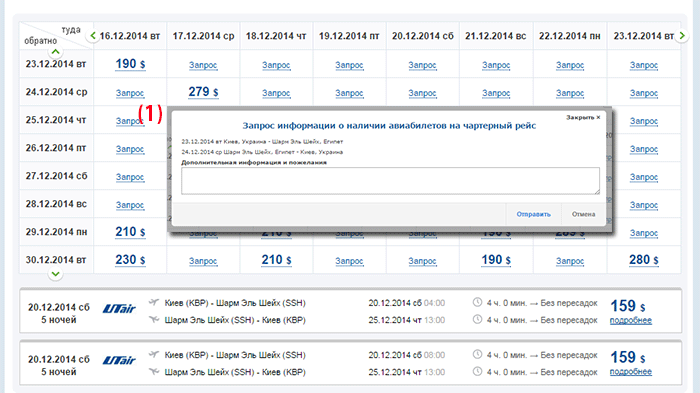Click 159 $ price on 04:00 flight card
This screenshot has width=700, height=393.
628,306
